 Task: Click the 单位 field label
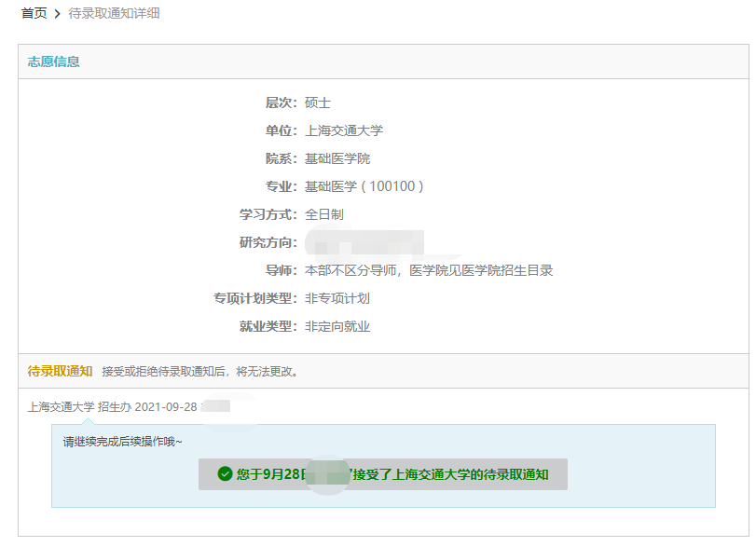click(282, 130)
